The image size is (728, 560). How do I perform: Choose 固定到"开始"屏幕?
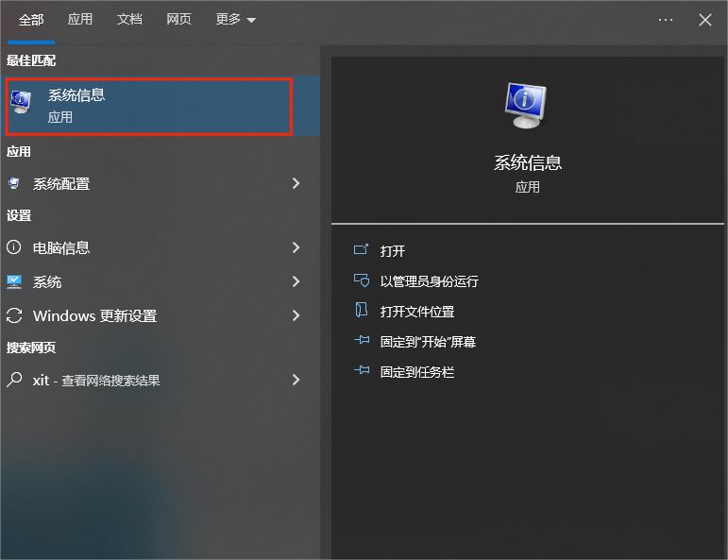428,342
